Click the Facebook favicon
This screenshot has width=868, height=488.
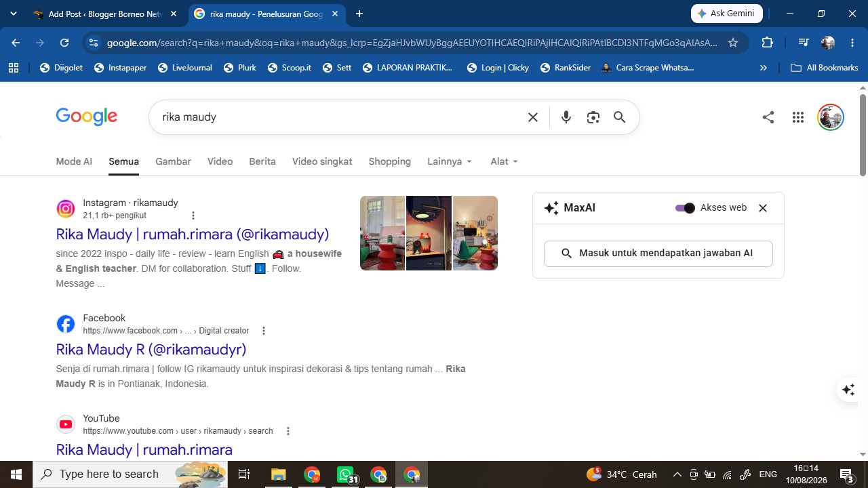pyautogui.click(x=66, y=324)
